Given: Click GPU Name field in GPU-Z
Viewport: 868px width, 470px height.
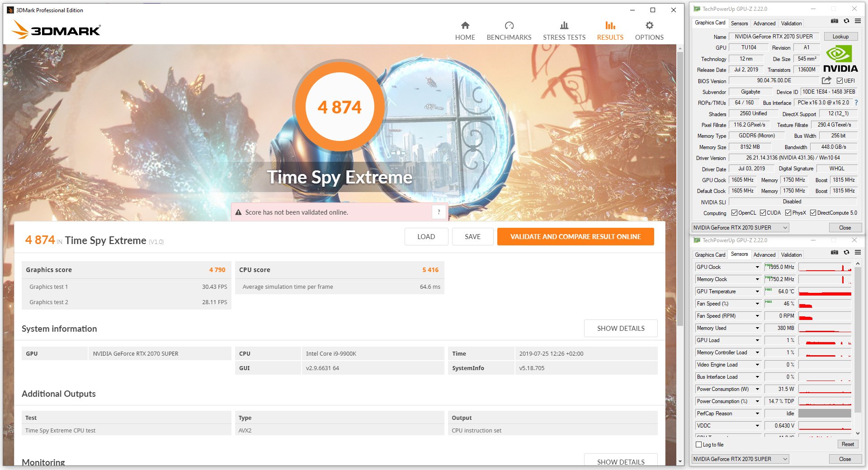Looking at the screenshot, I should [774, 37].
